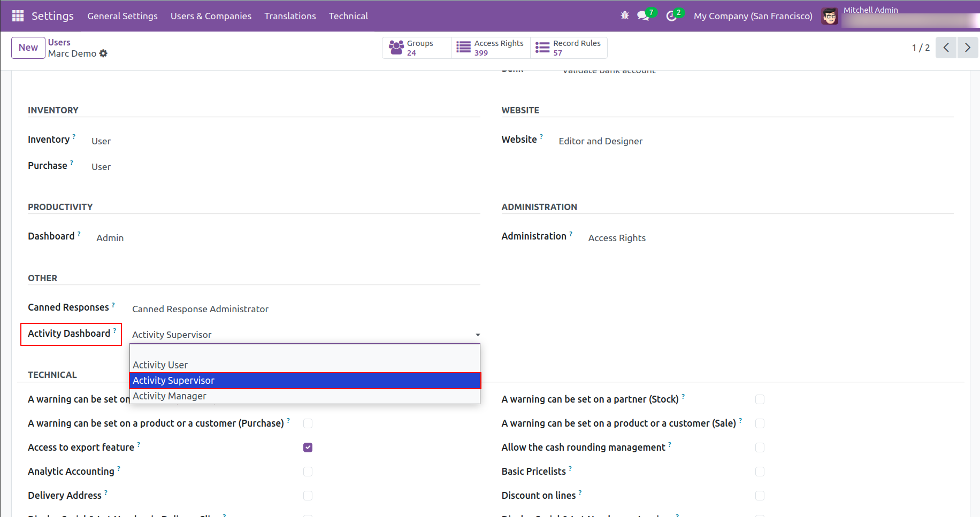
Task: Click the New button
Action: point(28,48)
